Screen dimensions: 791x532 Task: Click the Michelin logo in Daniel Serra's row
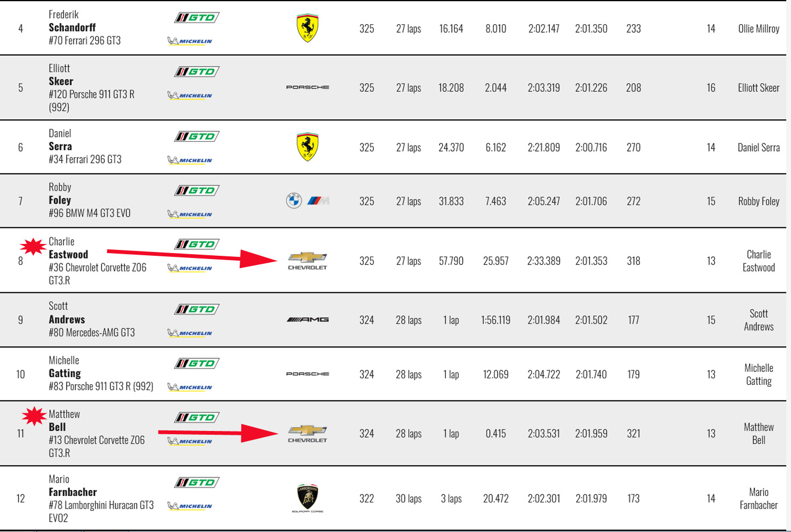[x=190, y=160]
